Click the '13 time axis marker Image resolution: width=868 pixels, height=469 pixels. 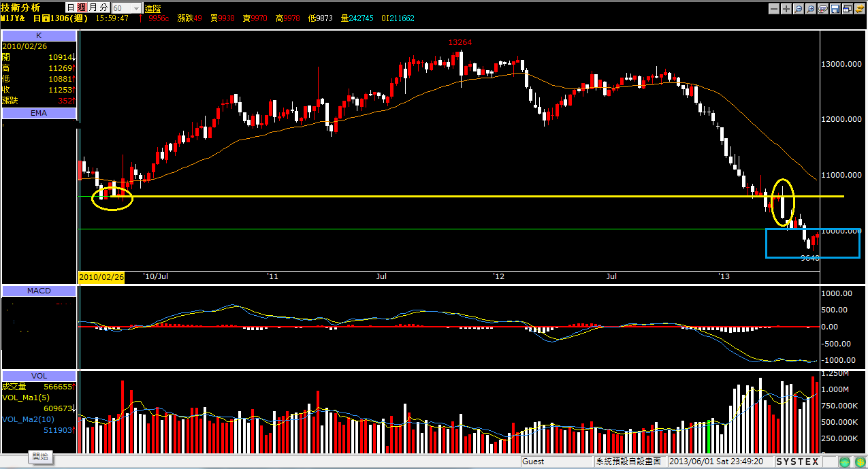(x=724, y=276)
